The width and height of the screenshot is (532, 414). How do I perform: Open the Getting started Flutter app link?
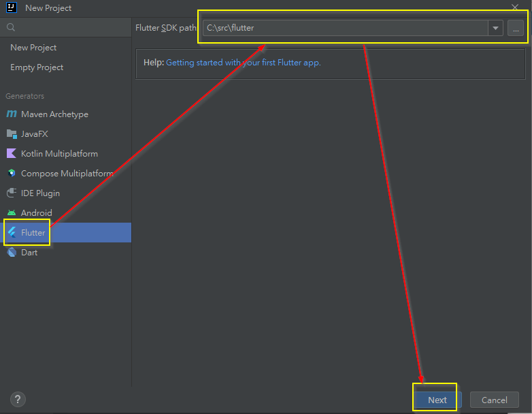[244, 63]
